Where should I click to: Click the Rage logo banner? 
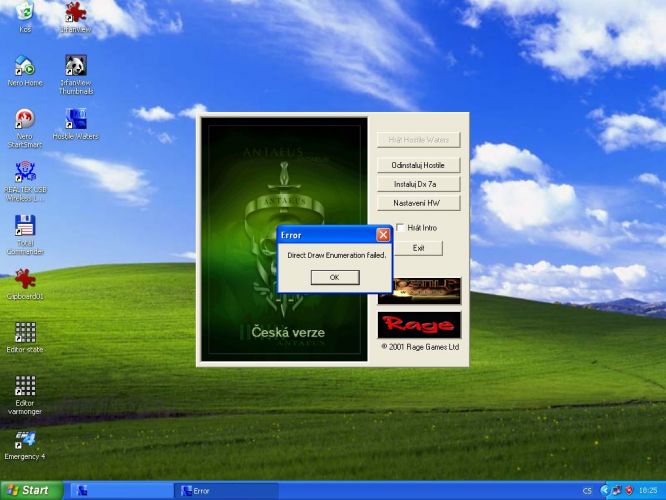tap(419, 325)
